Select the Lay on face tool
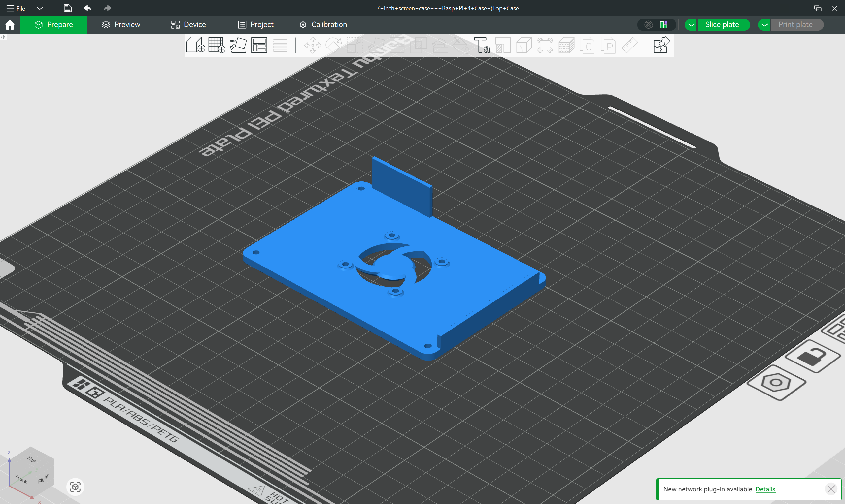This screenshot has height=504, width=845. (376, 45)
